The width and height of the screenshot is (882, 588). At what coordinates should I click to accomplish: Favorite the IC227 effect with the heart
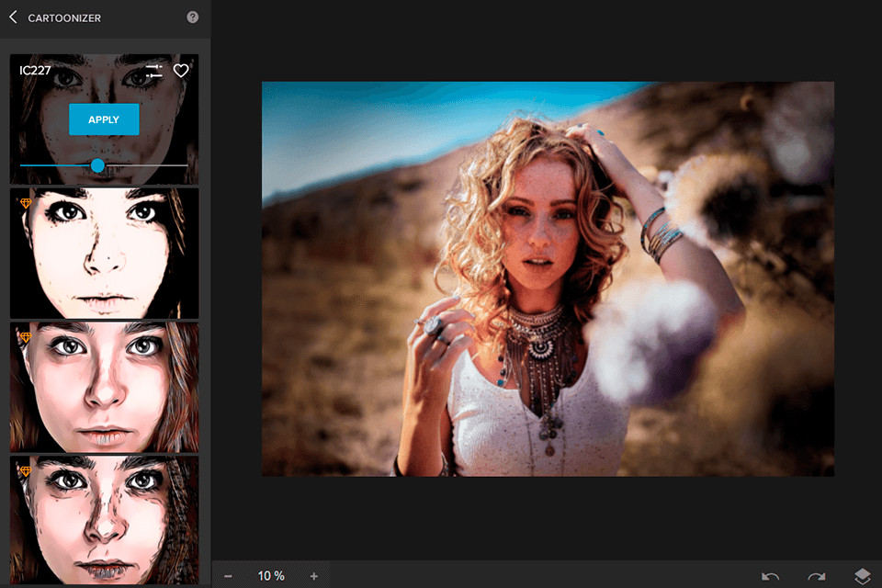[181, 71]
